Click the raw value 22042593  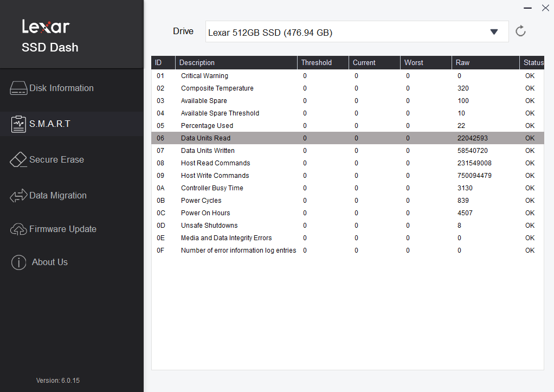point(472,138)
